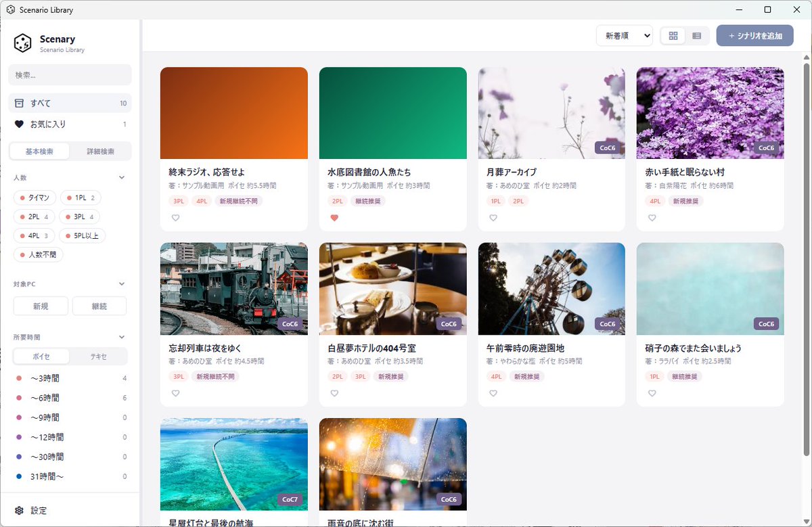Collapse the 人数 filter section
Screen dimensions: 812x527
coord(122,177)
